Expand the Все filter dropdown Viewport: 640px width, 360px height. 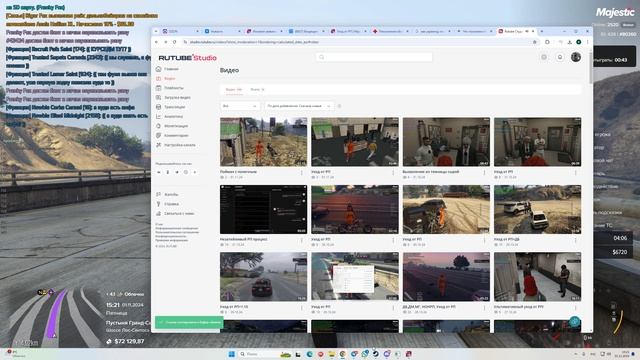(x=240, y=106)
